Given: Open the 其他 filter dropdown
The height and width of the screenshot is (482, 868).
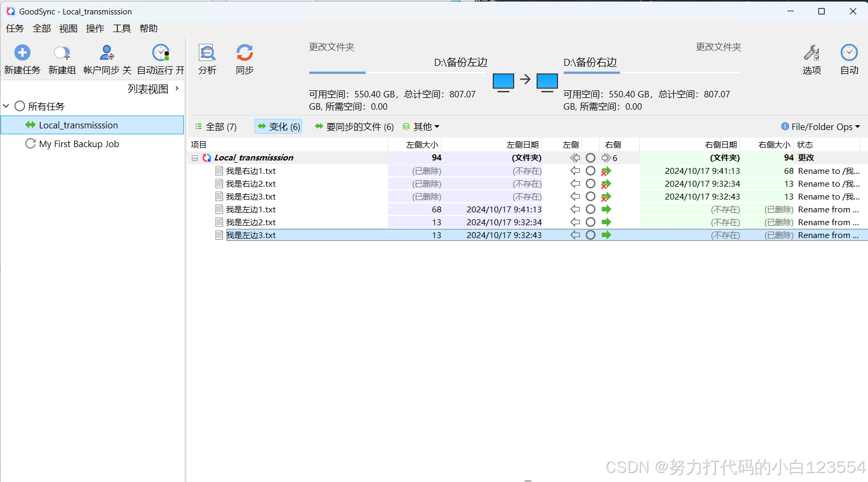Looking at the screenshot, I should pyautogui.click(x=422, y=127).
